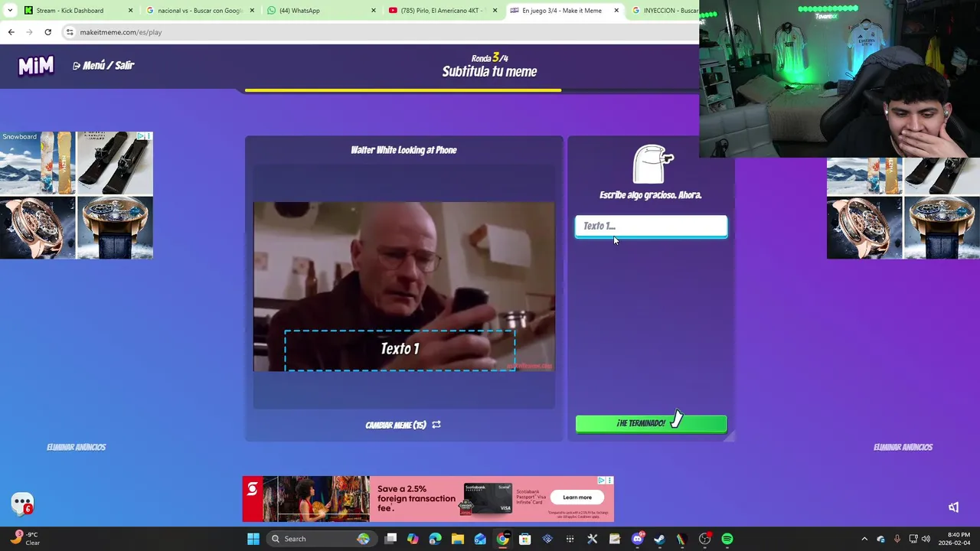Click the Snowboard ad image on left

click(38, 163)
